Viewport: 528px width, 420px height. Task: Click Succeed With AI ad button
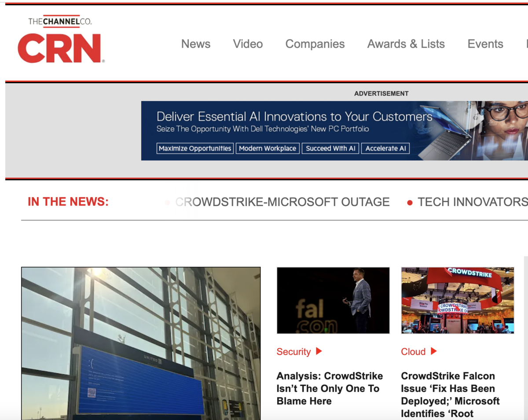point(330,148)
